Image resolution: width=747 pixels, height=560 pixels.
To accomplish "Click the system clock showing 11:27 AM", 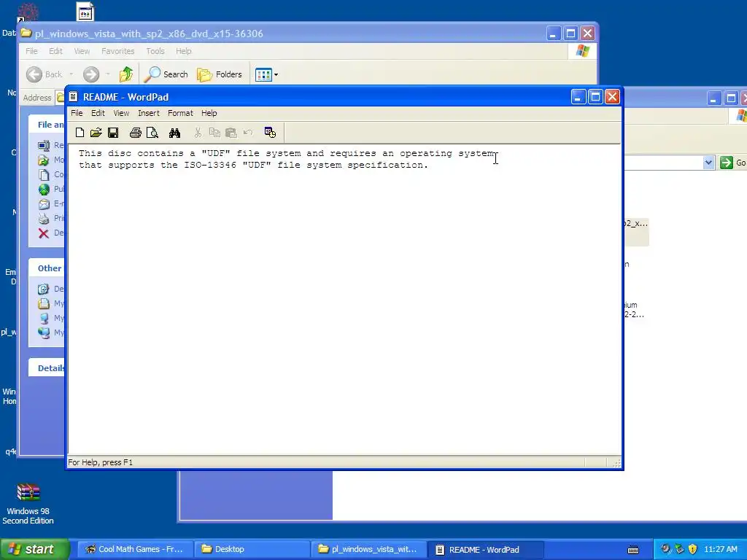I will click(720, 549).
